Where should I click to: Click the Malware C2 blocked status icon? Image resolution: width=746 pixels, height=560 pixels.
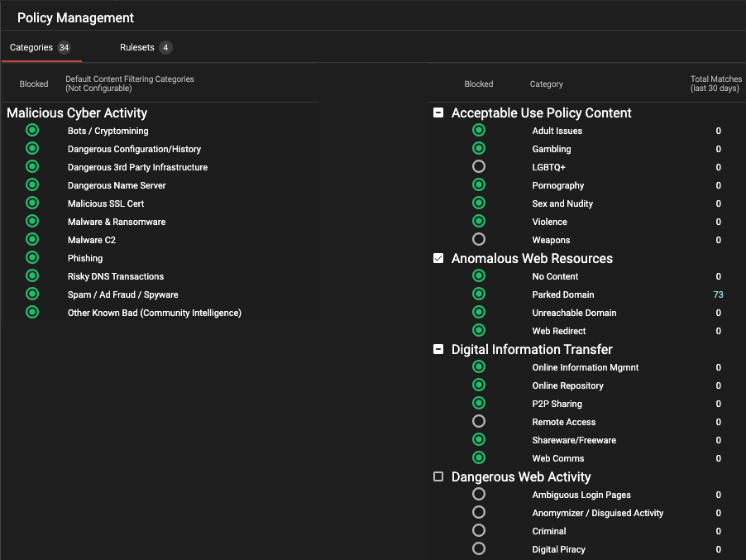click(x=32, y=240)
